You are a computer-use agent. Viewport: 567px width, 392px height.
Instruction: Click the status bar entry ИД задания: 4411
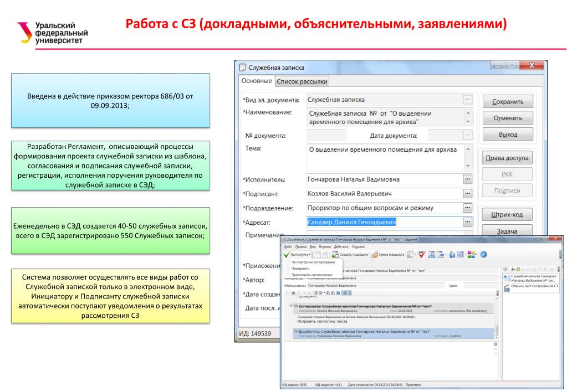[328, 385]
